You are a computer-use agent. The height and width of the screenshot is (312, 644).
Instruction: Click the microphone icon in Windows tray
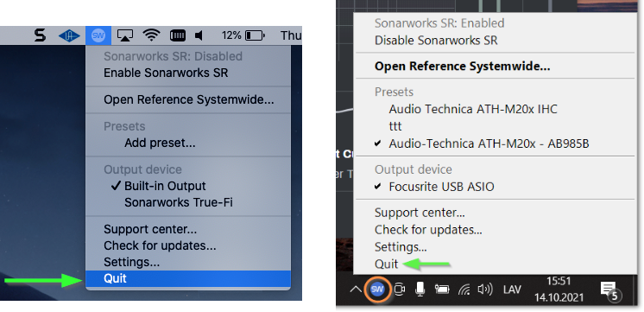click(x=420, y=289)
